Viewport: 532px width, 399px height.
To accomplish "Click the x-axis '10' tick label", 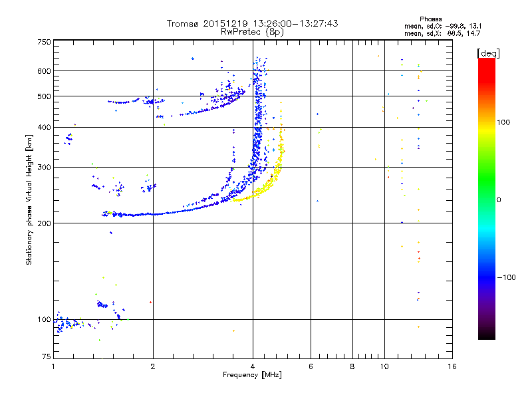I will coord(384,366).
